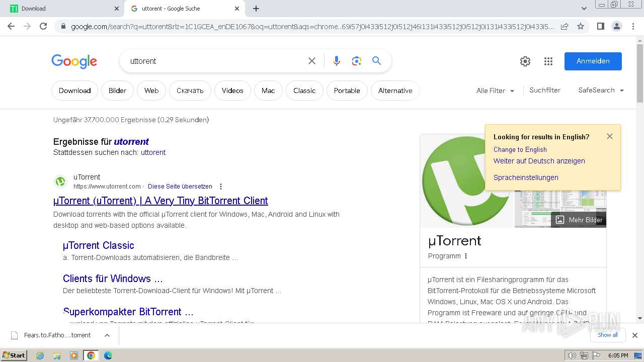This screenshot has height=362, width=644.
Task: Open the Google apps grid
Action: click(x=548, y=61)
